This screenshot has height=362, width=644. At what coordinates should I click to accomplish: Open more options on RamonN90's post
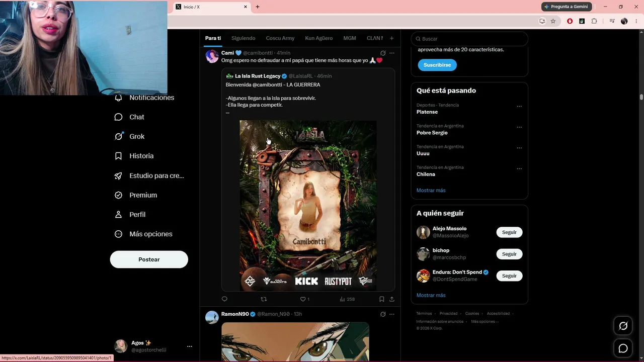click(392, 314)
